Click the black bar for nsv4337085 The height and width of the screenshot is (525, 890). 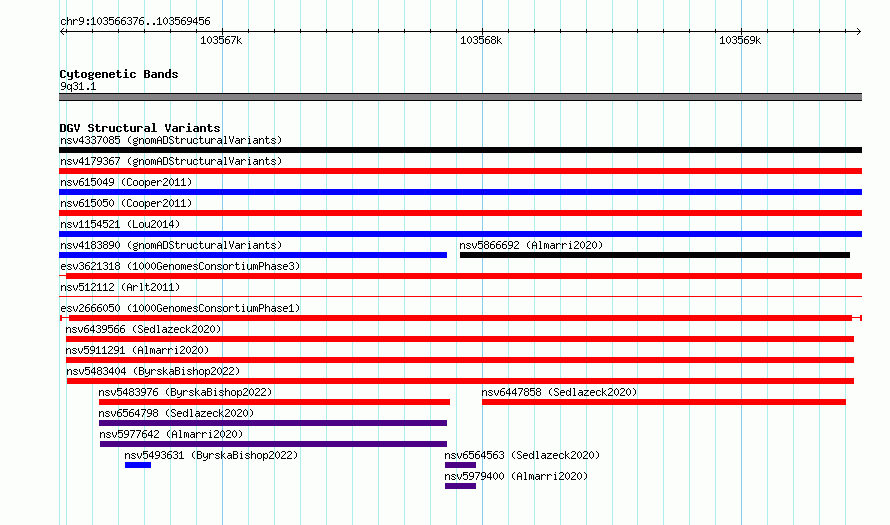pos(460,150)
